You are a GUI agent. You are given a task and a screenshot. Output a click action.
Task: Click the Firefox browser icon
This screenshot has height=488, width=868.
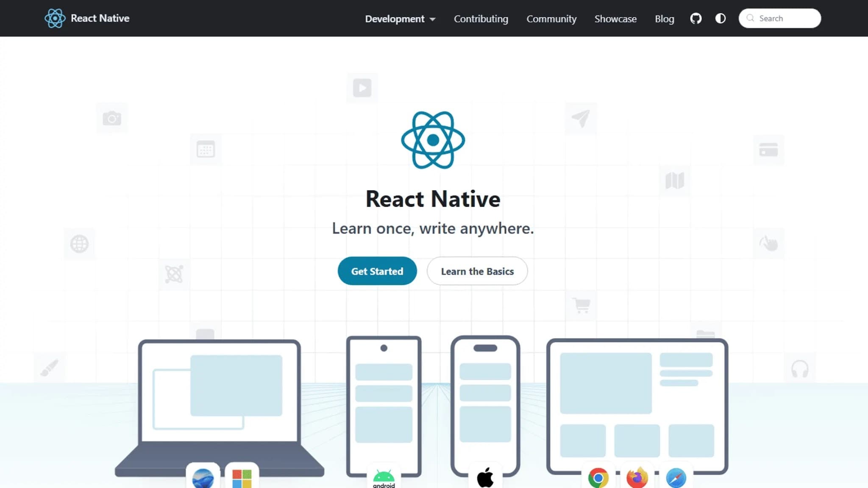pos(637,478)
